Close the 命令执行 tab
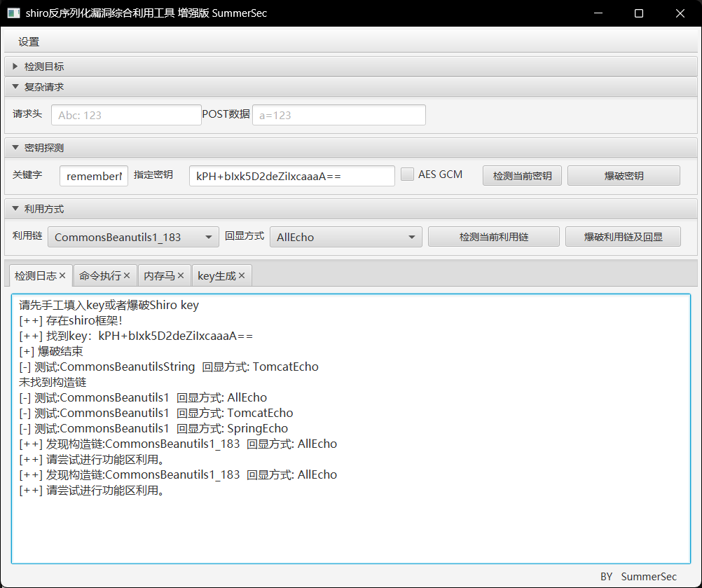Viewport: 702px width, 588px height. [x=127, y=276]
